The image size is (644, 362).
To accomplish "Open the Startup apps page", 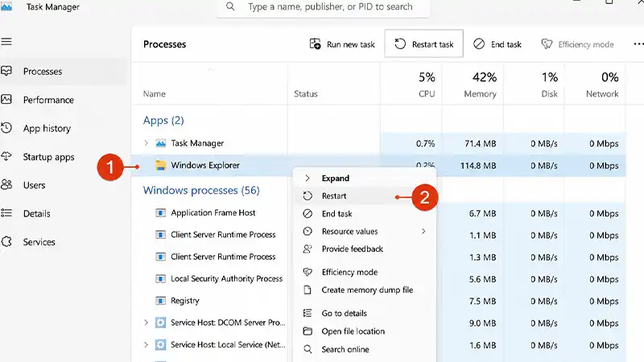I will (x=48, y=157).
